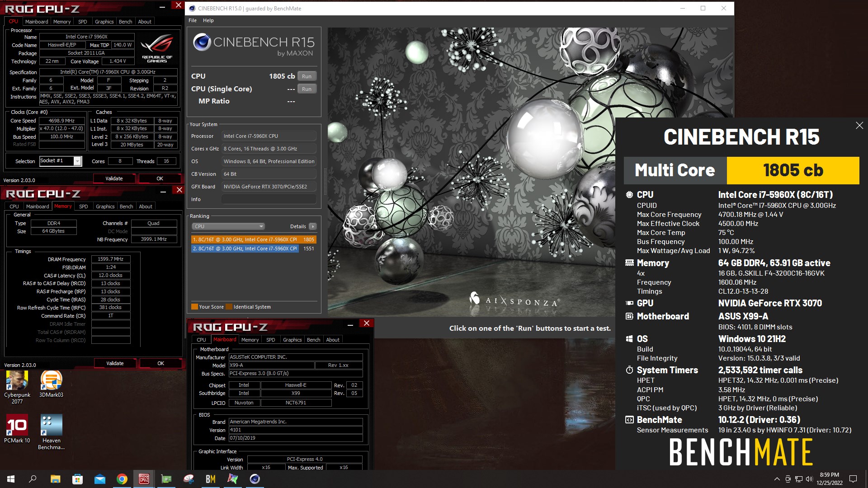Image resolution: width=868 pixels, height=488 pixels.
Task: Click the Core Speed 4698.9 MHz value
Action: [x=61, y=121]
